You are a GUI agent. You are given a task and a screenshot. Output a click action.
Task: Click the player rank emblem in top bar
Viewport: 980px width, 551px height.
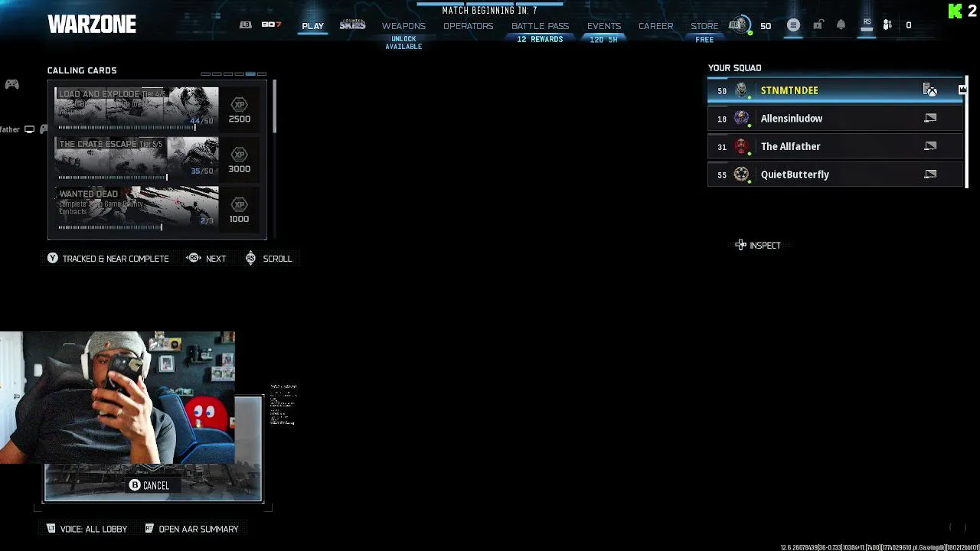pos(739,25)
